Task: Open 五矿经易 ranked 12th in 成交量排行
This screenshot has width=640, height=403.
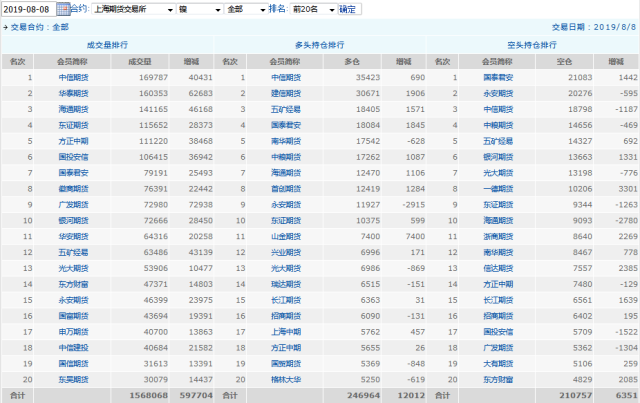Action: tap(73, 253)
